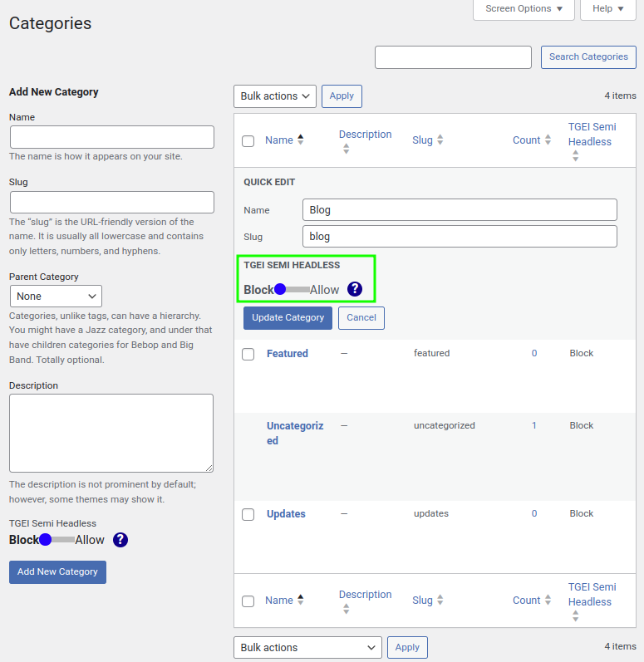644x662 pixels.
Task: Click 'uncategorized' slug text
Action: coord(445,425)
